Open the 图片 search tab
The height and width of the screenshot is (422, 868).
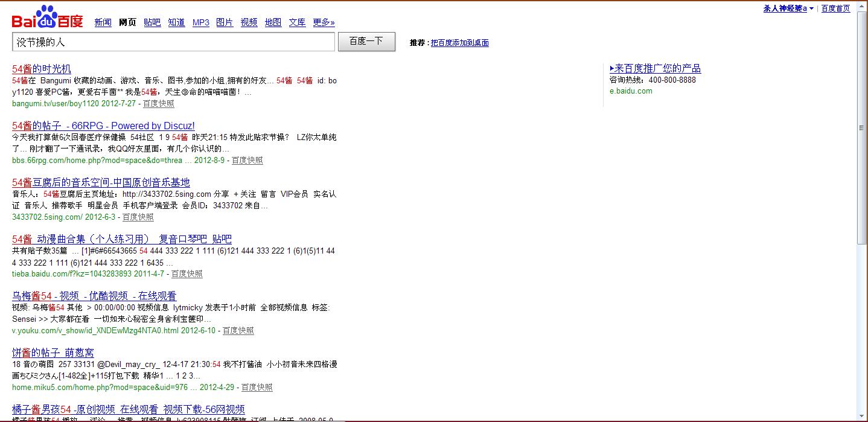225,22
